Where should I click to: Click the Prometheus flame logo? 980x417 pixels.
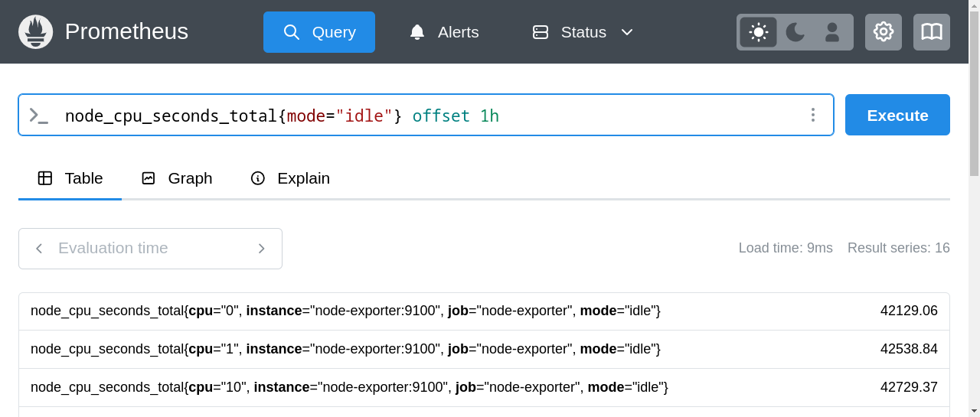(35, 31)
